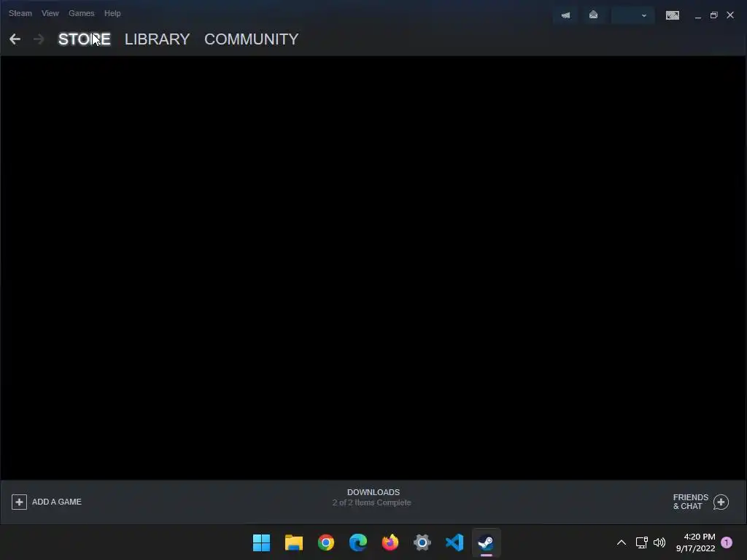Go back with the left arrow
Viewport: 747px width, 560px height.
tap(15, 39)
